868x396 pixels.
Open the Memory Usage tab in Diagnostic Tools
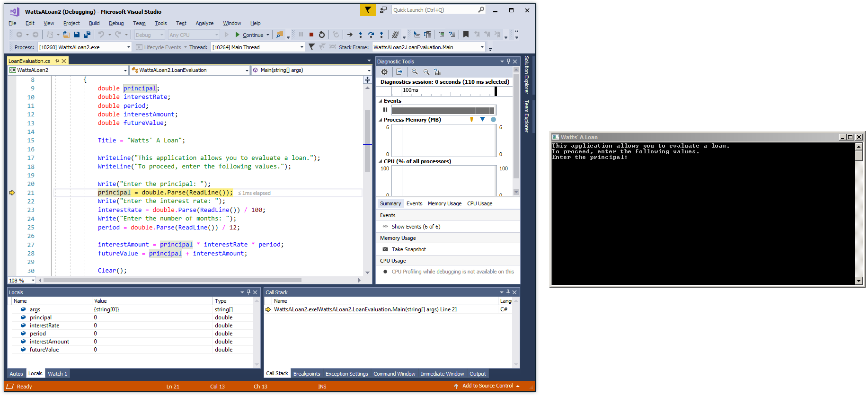[x=444, y=203]
